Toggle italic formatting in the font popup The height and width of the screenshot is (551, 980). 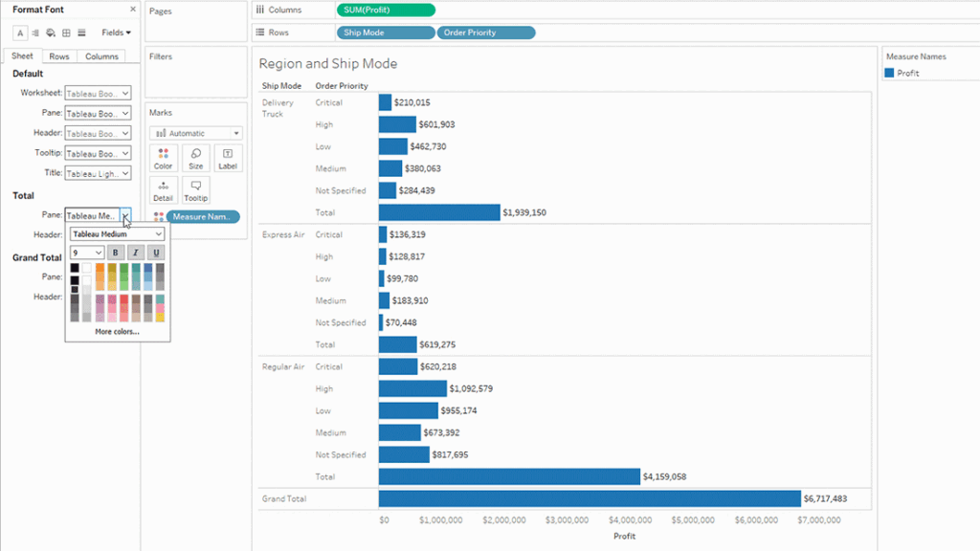point(135,252)
